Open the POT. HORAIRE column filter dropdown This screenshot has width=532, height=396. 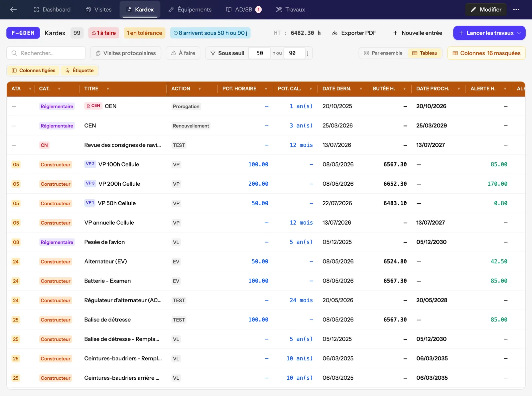(266, 89)
